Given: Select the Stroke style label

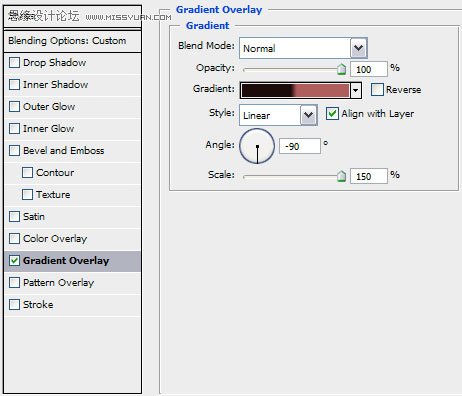Looking at the screenshot, I should pos(38,304).
